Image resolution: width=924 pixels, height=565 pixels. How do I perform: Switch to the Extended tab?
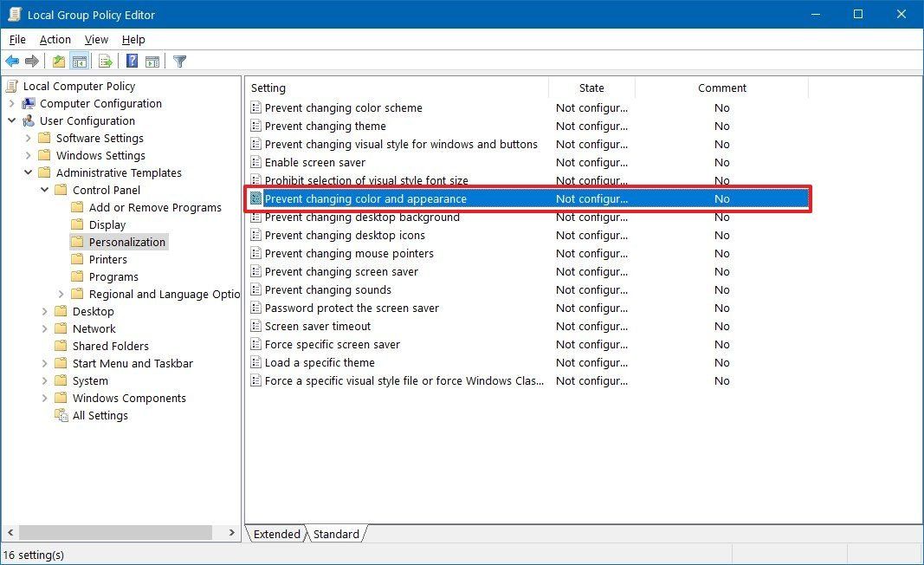(275, 535)
